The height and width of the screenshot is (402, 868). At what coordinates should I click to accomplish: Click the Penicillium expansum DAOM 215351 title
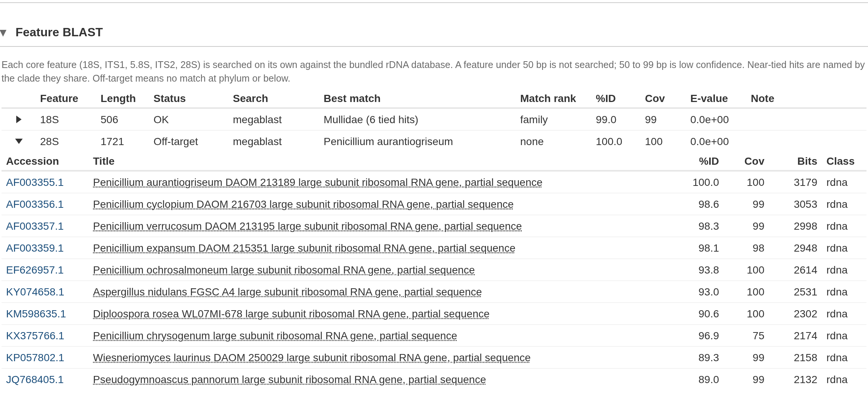coord(304,248)
